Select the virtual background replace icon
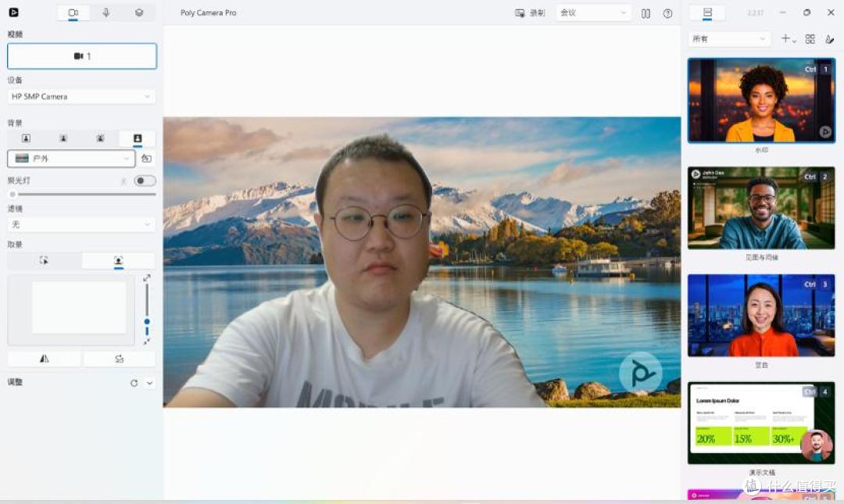Screen dimensions: 844x504 [x=138, y=138]
